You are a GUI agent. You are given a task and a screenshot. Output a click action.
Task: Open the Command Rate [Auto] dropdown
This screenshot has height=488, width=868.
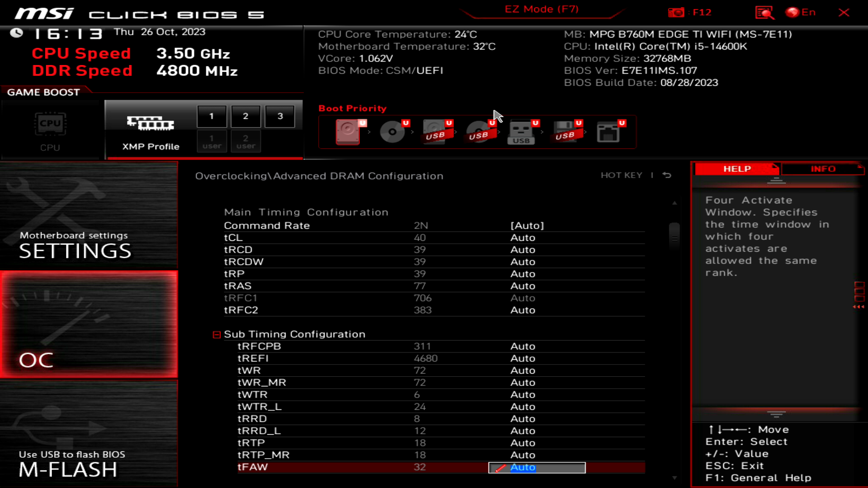527,225
